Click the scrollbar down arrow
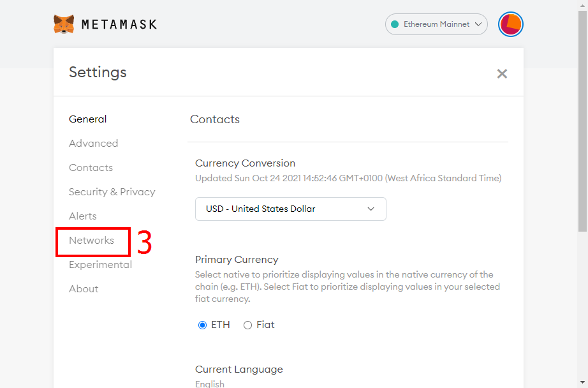The image size is (588, 388). point(582,383)
